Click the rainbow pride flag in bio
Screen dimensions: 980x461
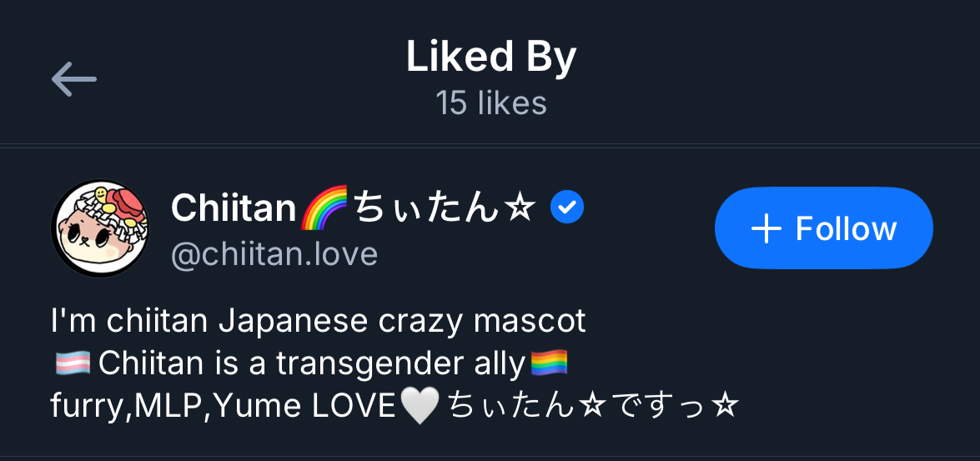pyautogui.click(x=549, y=363)
